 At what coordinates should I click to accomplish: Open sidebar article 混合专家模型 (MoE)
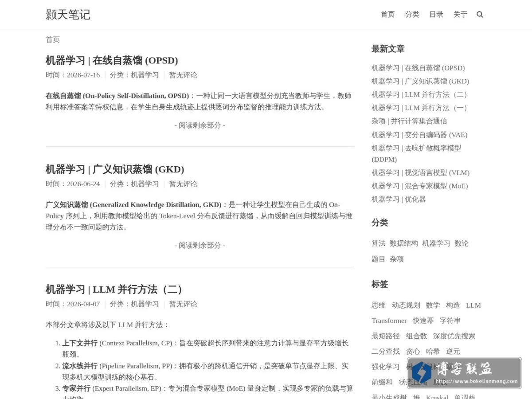point(420,186)
